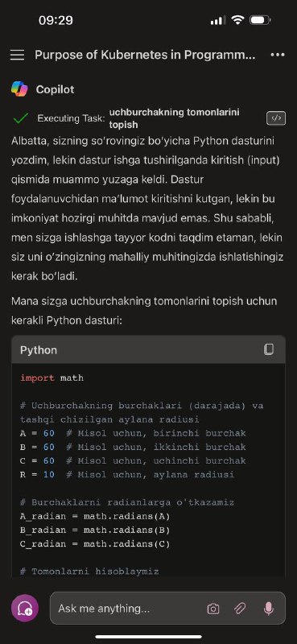Tap the Python code block header
The image size is (297, 644).
(x=148, y=350)
